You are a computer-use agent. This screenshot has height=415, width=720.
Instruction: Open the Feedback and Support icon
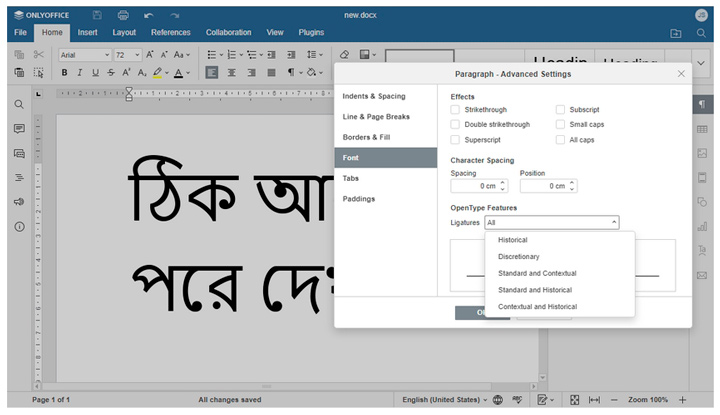(x=19, y=202)
